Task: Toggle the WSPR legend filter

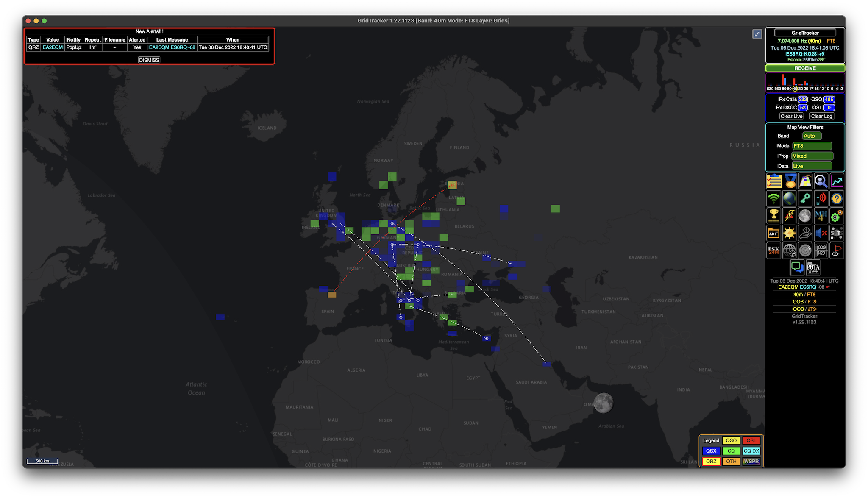Action: coord(751,462)
